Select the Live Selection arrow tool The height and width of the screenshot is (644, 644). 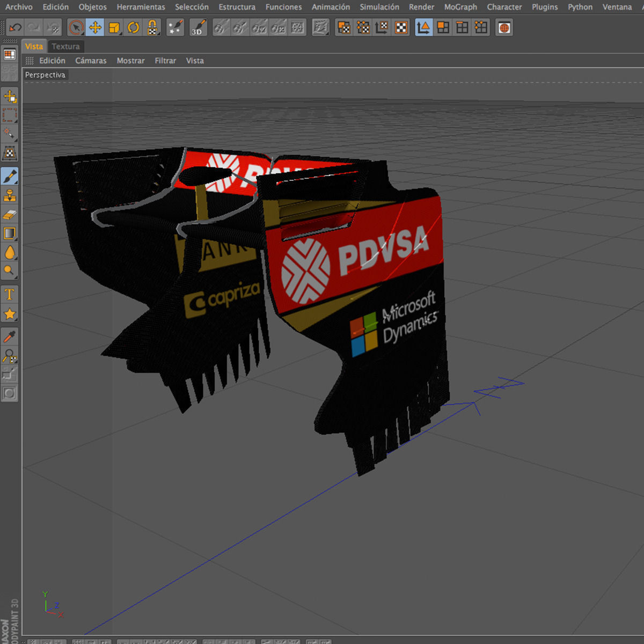pos(76,27)
